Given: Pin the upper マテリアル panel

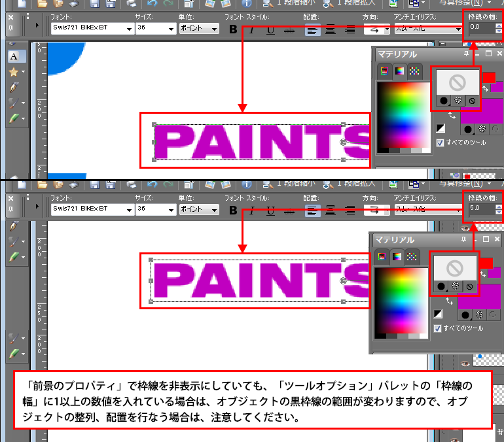Looking at the screenshot, I should (467, 54).
